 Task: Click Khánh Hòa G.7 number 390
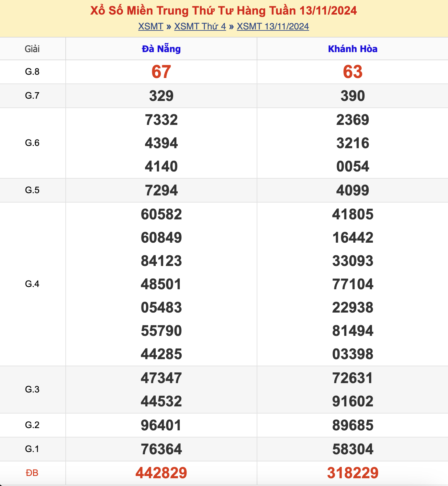pos(353,96)
